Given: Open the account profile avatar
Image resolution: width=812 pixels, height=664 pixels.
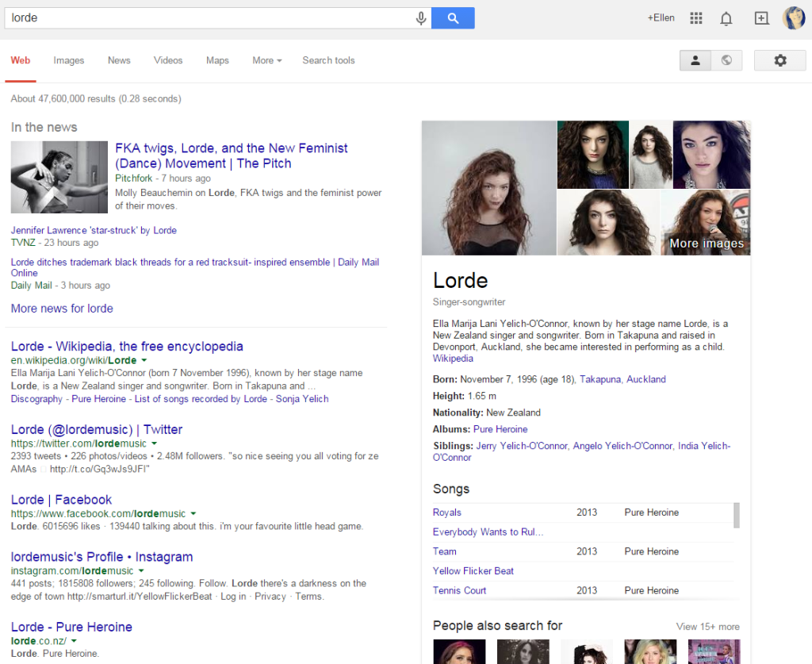Looking at the screenshot, I should (794, 18).
